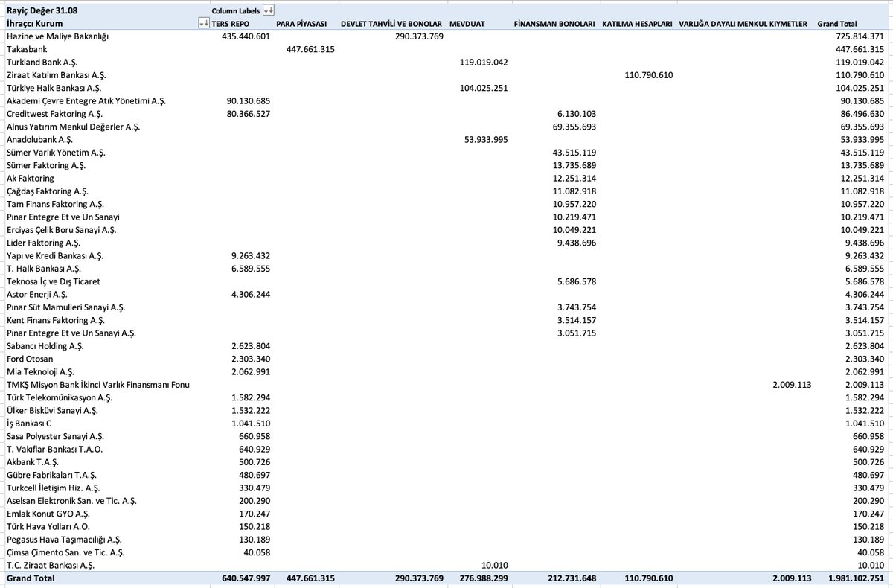This screenshot has height=588, width=893.
Task: Click the T. Vakıflar Bankası T.A.O. label
Action: pos(54,449)
